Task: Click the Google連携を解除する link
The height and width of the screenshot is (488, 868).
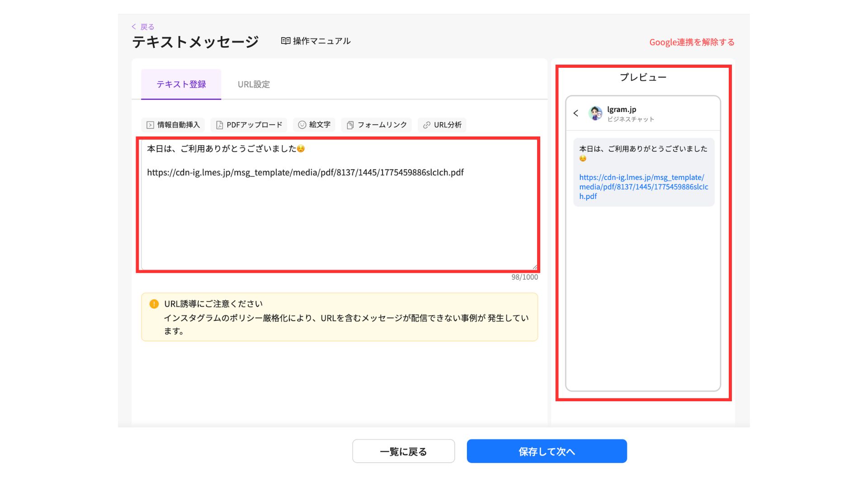Action: click(x=692, y=42)
